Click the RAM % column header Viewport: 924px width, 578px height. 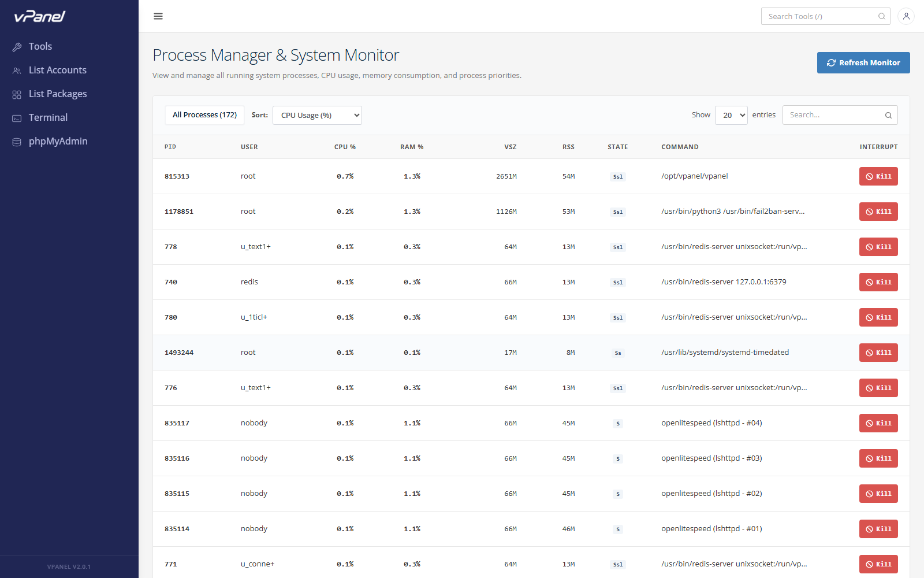(412, 147)
